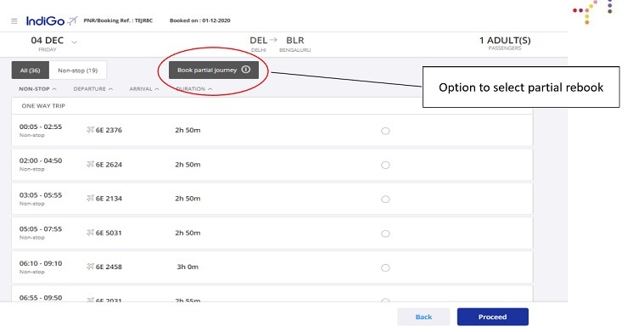This screenshot has height=332, width=644.
Task: Choose the 06:10 - 09:10 flight radio button
Action: [x=385, y=267]
